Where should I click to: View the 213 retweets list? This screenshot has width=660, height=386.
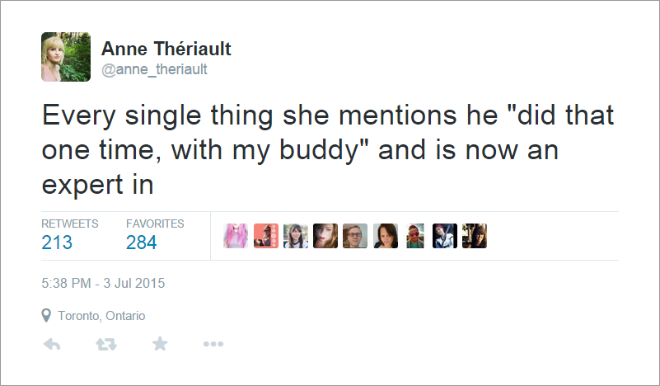(x=57, y=242)
